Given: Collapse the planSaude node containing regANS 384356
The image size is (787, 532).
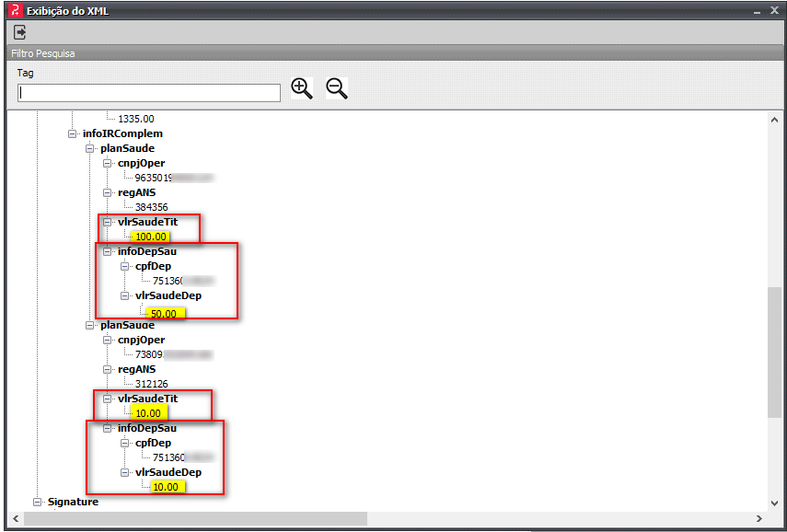Looking at the screenshot, I should tap(90, 149).
